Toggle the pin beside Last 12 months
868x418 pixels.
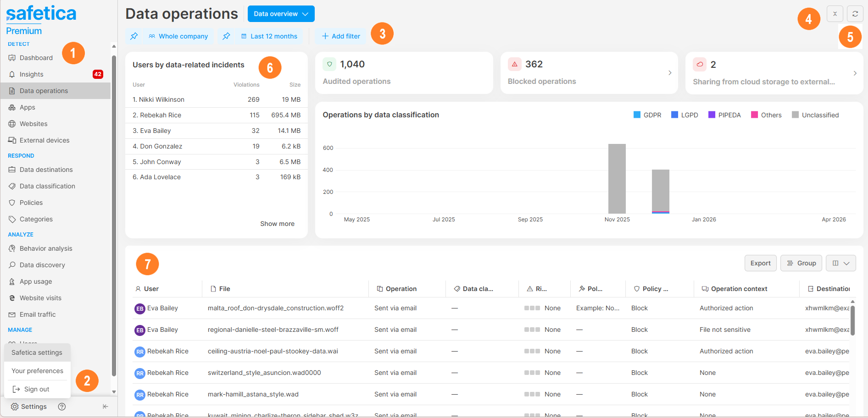pos(226,36)
